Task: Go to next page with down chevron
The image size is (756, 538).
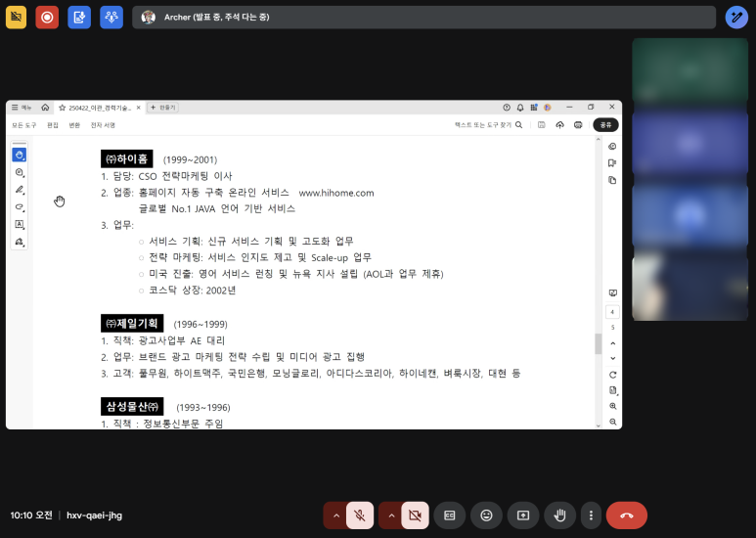Action: 613,359
